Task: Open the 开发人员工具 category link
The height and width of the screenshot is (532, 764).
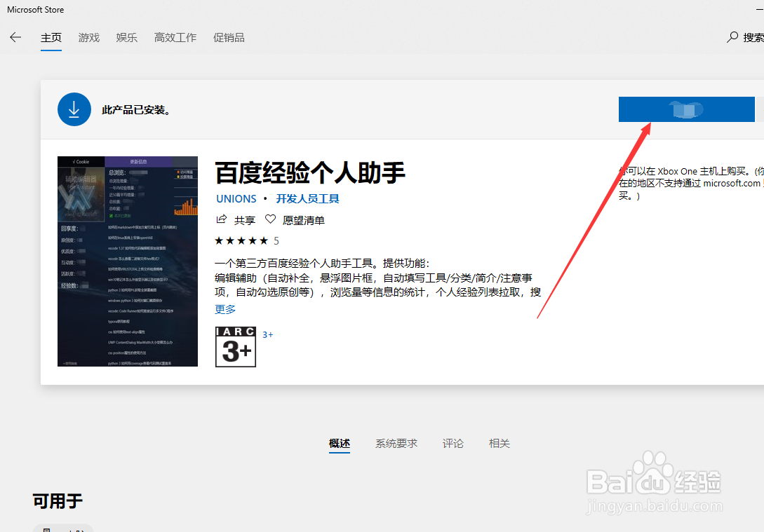Action: 307,198
